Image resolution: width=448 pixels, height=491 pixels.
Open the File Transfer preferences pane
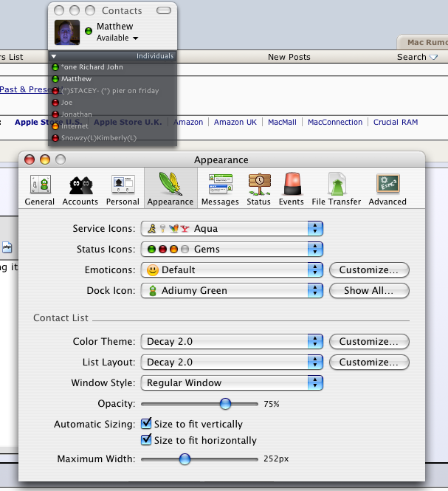tap(337, 190)
